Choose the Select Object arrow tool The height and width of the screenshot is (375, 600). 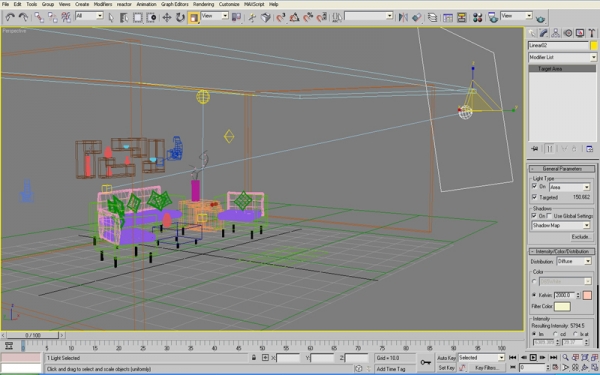(x=111, y=17)
